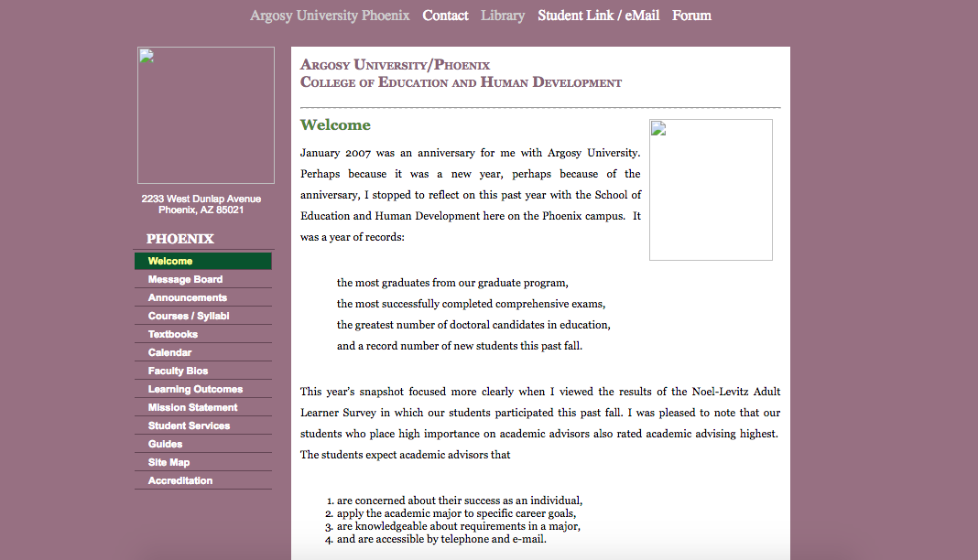This screenshot has height=560, width=978.
Task: Go to Mission Statement page
Action: pos(203,407)
